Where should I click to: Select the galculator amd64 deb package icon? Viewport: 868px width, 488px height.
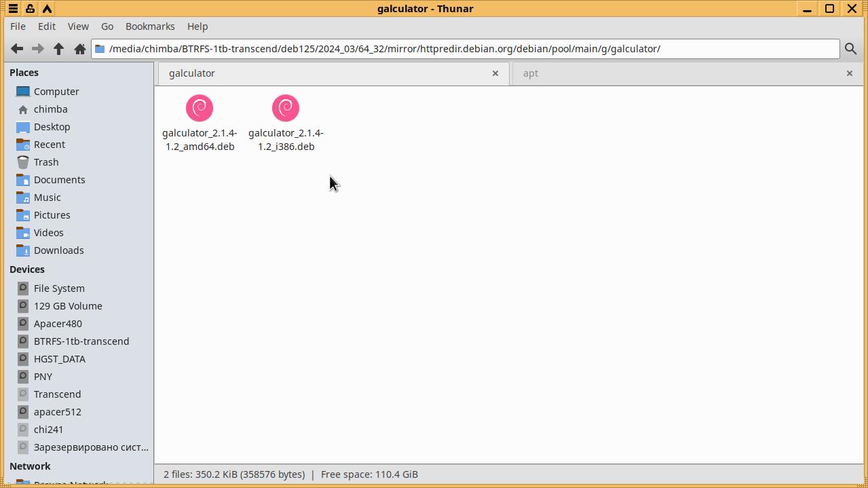200,108
